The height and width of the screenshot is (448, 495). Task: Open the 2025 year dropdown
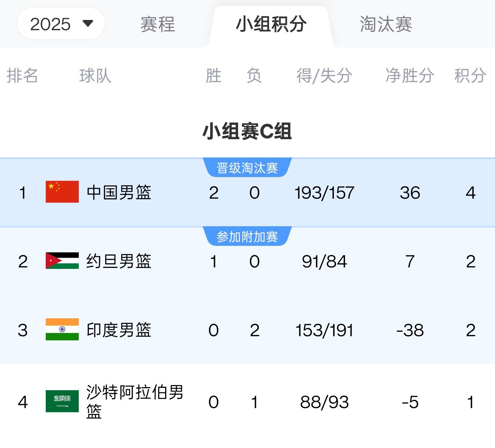[61, 24]
